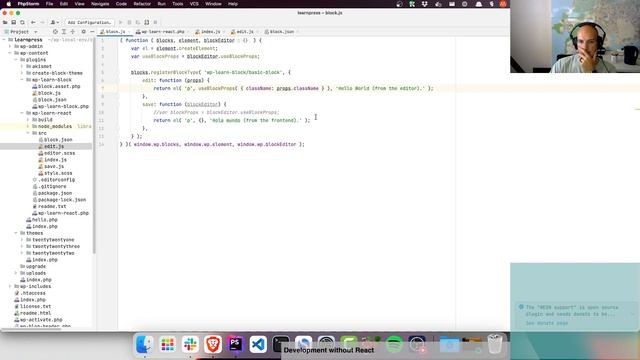640x360 pixels.
Task: Click the Debug icon in toolbar
Action: pyautogui.click(x=129, y=22)
